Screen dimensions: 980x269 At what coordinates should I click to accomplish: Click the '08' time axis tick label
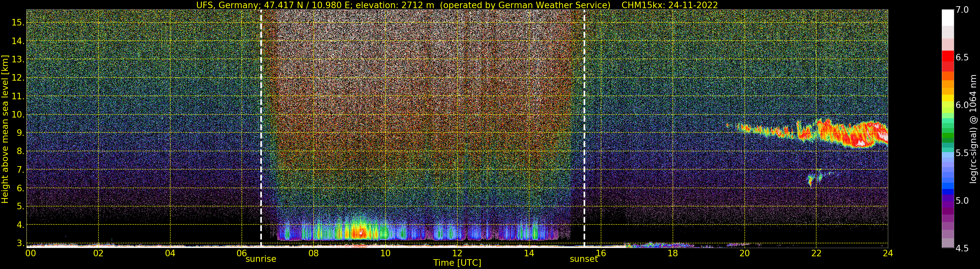pyautogui.click(x=313, y=253)
